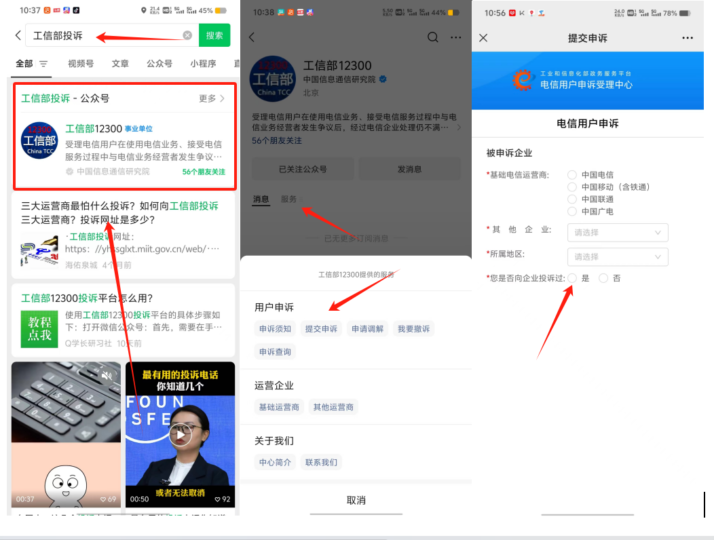Screen dimensions: 714x540
Task: Click the 工信部投诉 search input field
Action: pyautogui.click(x=105, y=35)
